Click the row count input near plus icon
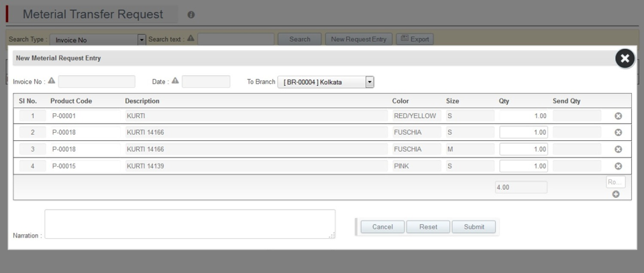The image size is (644, 273). (x=616, y=182)
